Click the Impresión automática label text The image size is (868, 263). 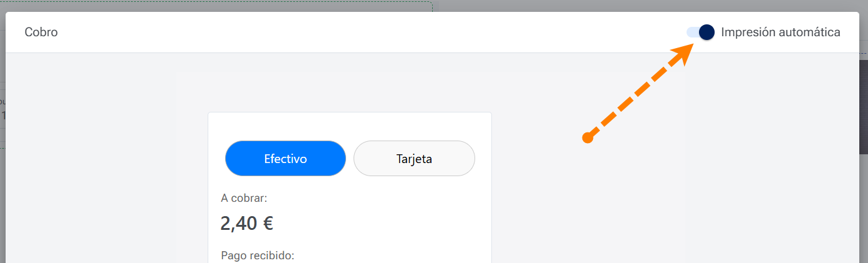[780, 32]
